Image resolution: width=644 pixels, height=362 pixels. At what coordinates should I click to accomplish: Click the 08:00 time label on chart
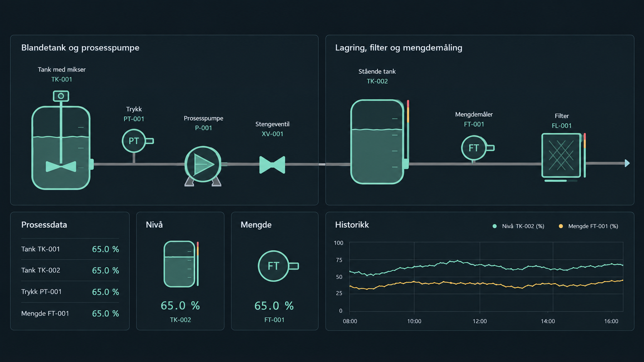point(350,321)
